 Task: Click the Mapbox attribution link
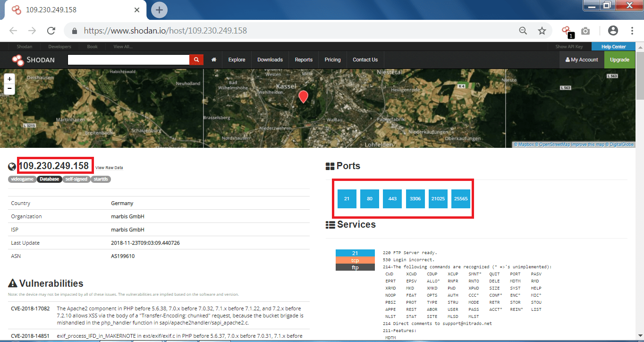coord(524,145)
